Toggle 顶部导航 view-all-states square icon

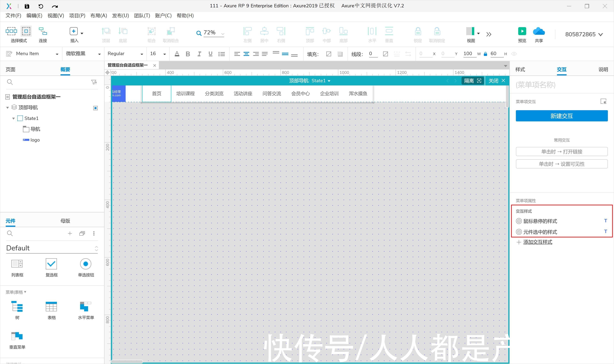95,108
